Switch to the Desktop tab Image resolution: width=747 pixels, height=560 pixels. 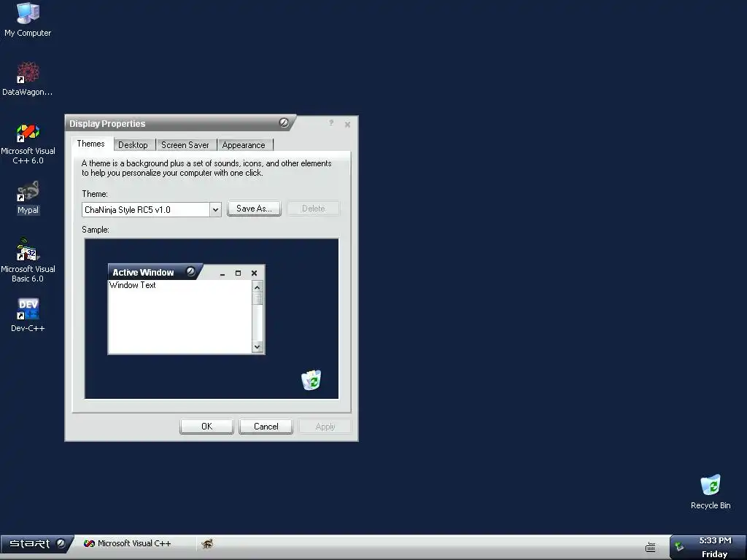pyautogui.click(x=133, y=145)
